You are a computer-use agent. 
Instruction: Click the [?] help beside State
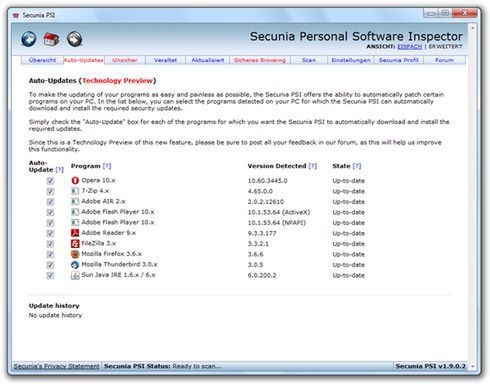click(357, 166)
